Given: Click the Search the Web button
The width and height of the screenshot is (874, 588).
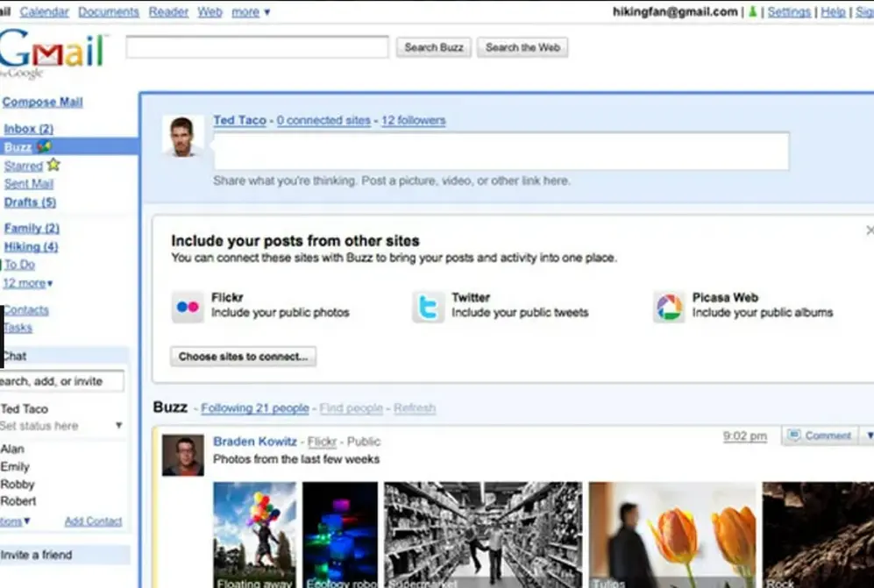Looking at the screenshot, I should (522, 47).
